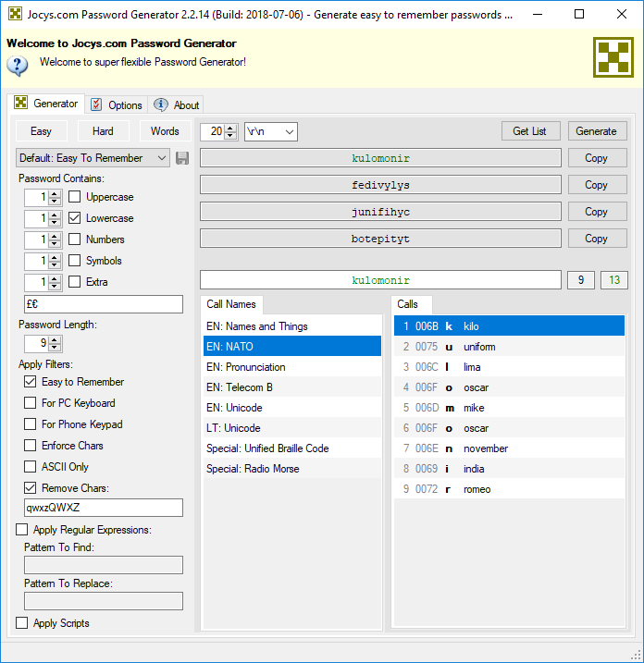Decrease the list count of 20

[x=230, y=135]
